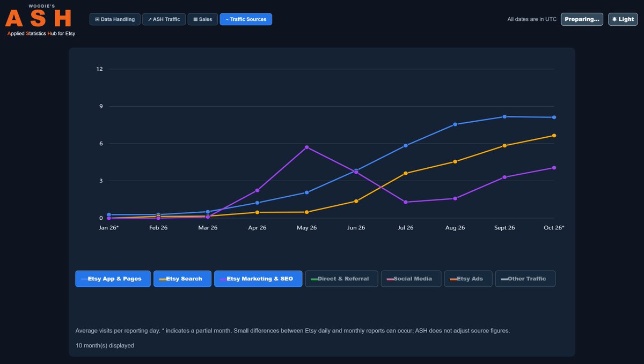Screen dimensions: 644x364
Task: Click the orange Oct 26 data point
Action: [x=554, y=136]
